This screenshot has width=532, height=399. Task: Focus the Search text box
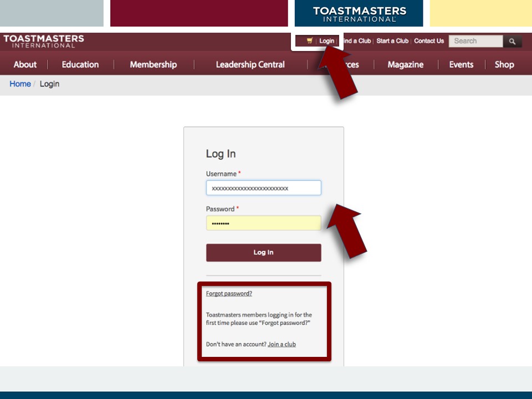coord(475,41)
